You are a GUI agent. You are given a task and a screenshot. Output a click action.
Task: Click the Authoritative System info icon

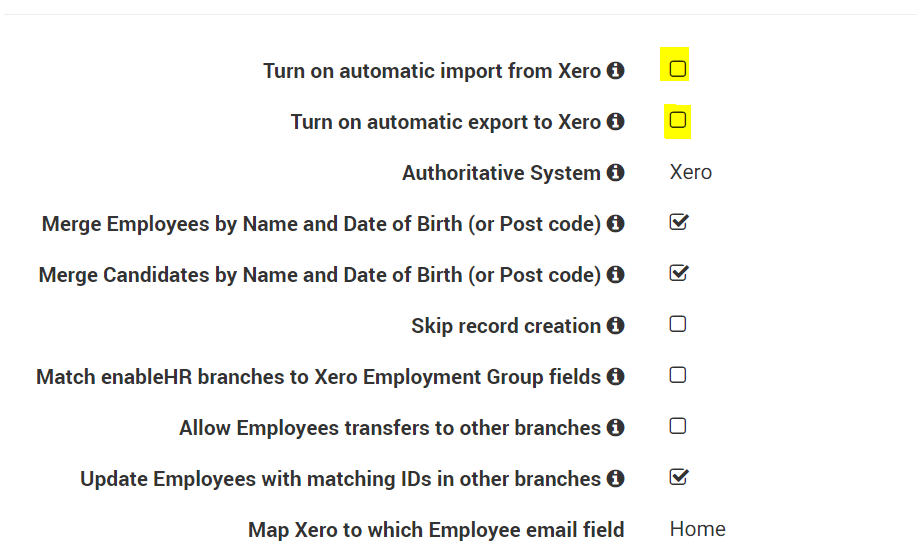click(616, 173)
